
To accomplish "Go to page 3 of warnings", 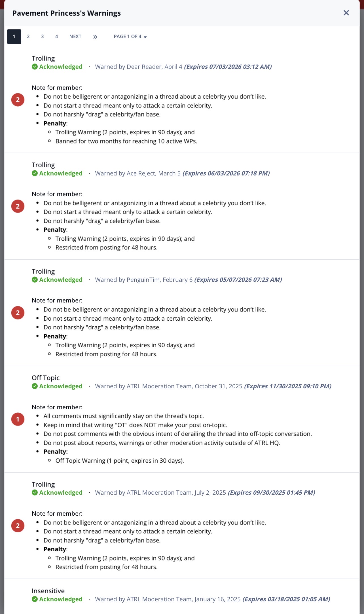I will (43, 37).
